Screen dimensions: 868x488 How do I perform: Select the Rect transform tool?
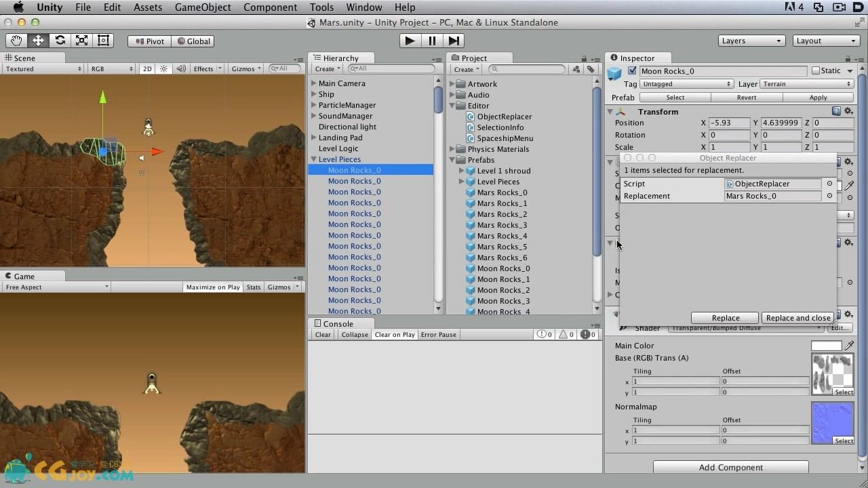(x=103, y=41)
